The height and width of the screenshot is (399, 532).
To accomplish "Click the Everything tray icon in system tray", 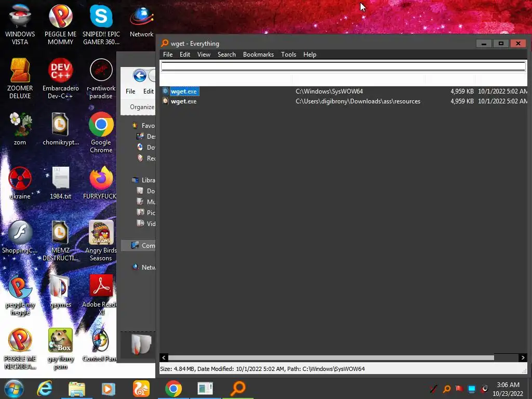I will click(447, 389).
